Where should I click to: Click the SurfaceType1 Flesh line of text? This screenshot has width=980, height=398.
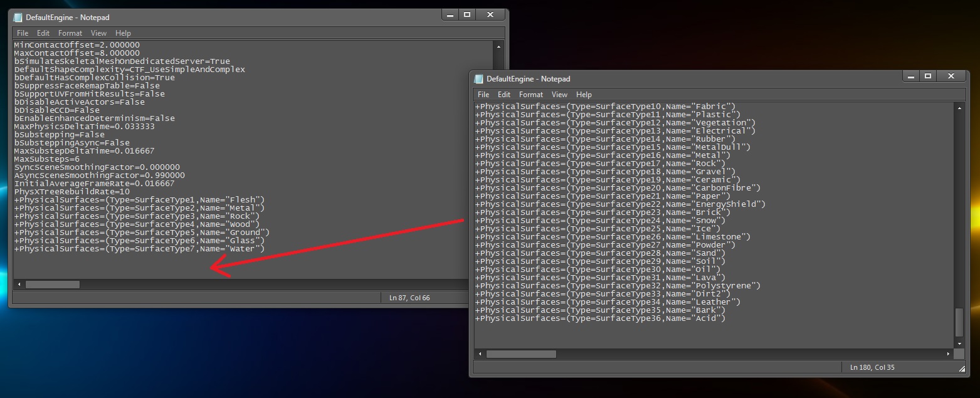[139, 199]
